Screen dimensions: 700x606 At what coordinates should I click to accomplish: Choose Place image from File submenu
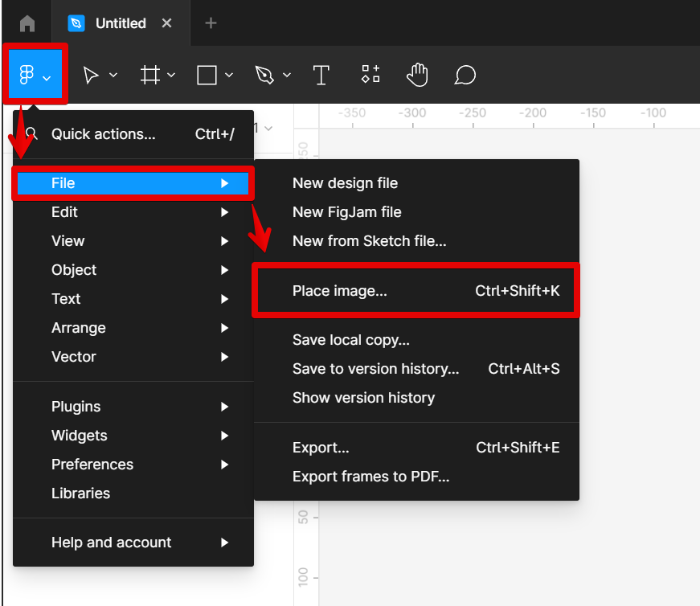click(339, 291)
